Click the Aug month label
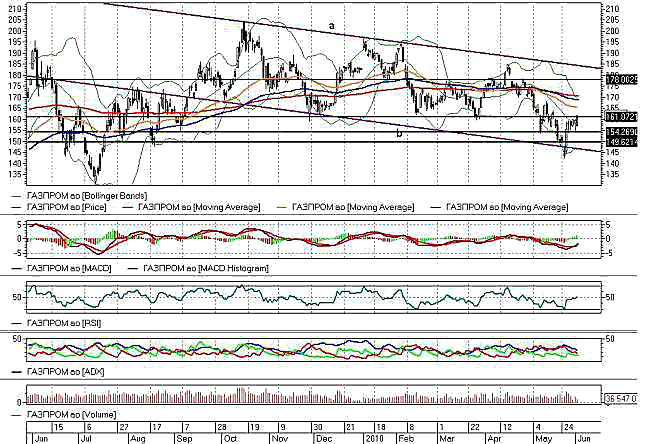Viewport: 650px width, 444px height. 138,438
